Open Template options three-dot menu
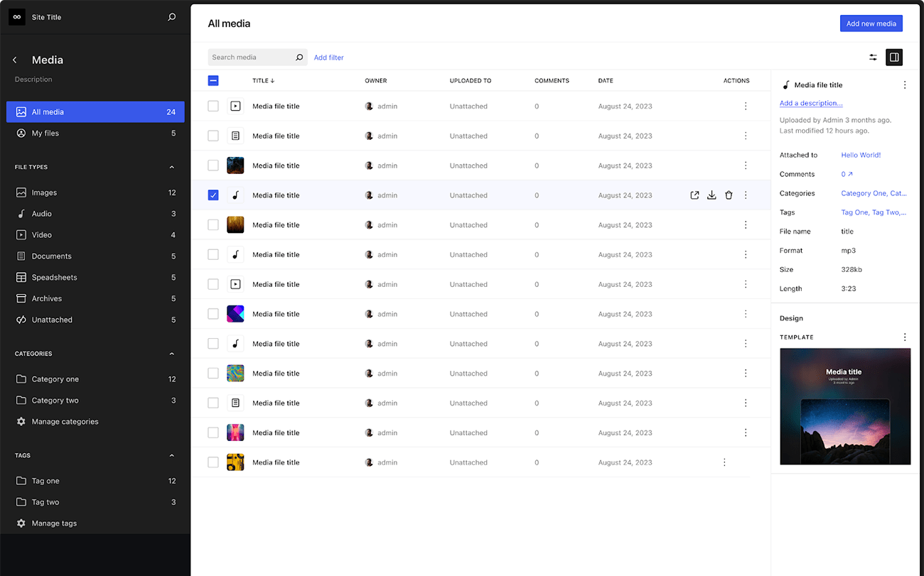The width and height of the screenshot is (924, 576). click(x=904, y=337)
